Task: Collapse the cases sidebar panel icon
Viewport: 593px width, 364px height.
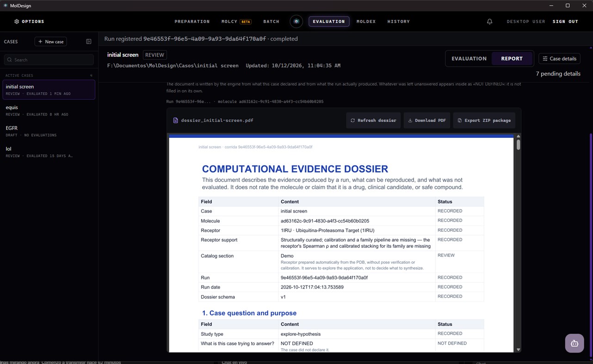Action: click(x=89, y=42)
